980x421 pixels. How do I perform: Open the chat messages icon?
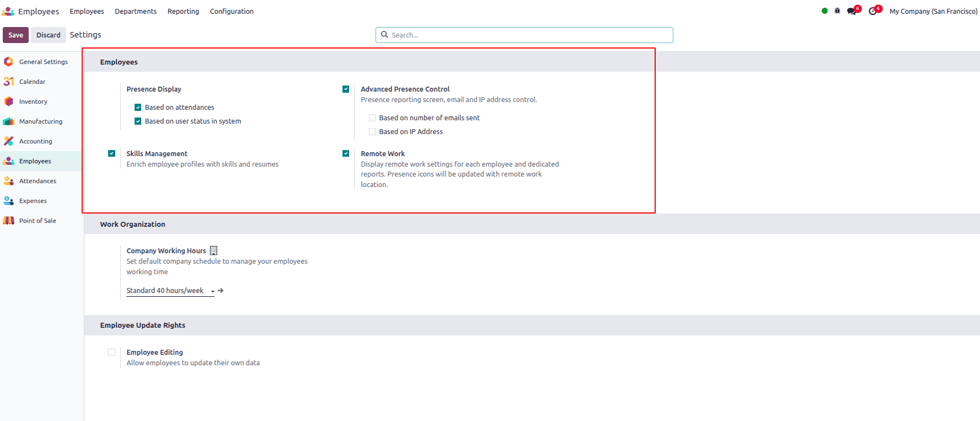852,11
